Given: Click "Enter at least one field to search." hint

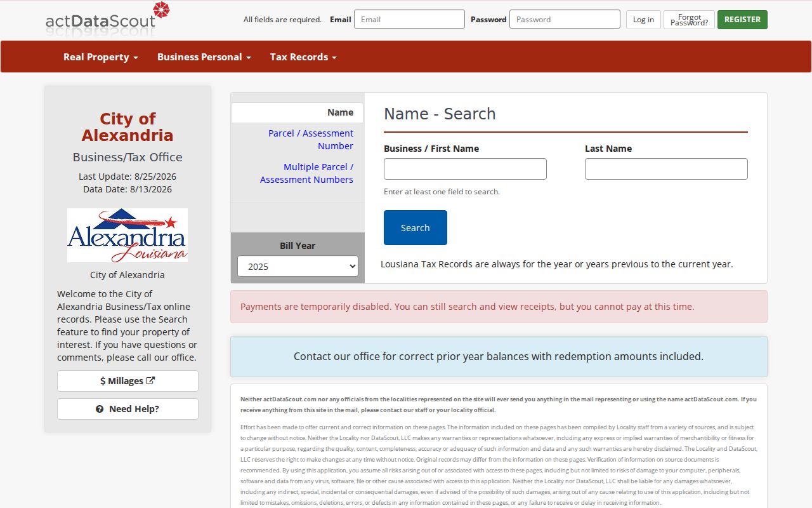Looking at the screenshot, I should (442, 192).
